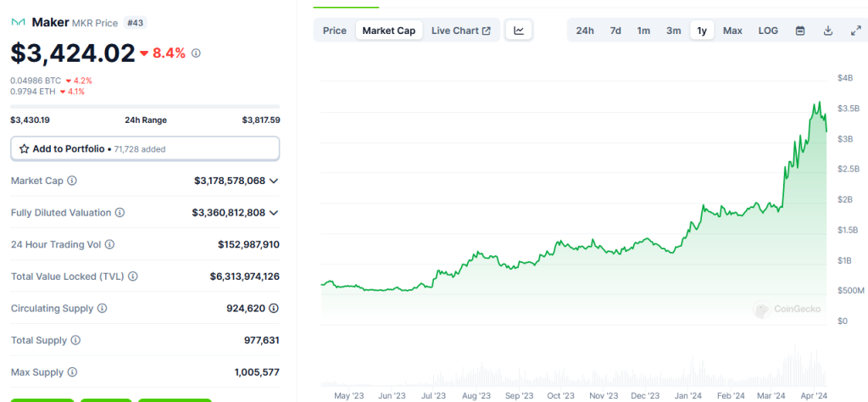
Task: Select the Max time range option
Action: coord(732,31)
